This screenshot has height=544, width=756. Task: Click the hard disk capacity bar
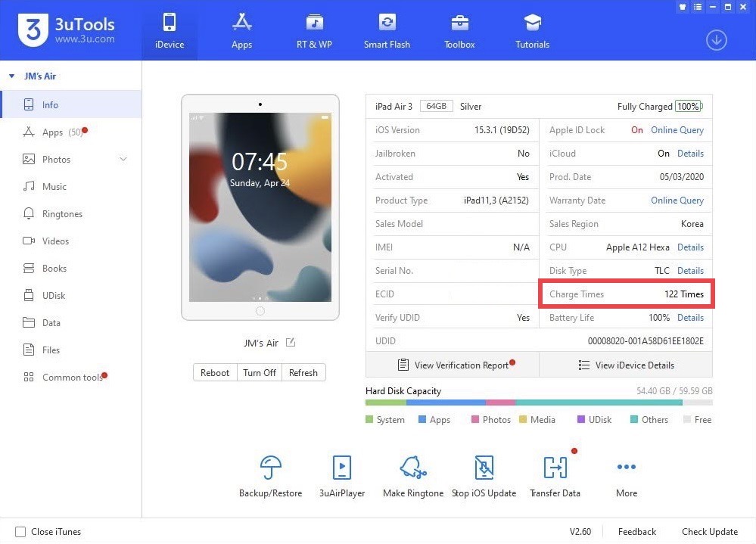tap(539, 403)
